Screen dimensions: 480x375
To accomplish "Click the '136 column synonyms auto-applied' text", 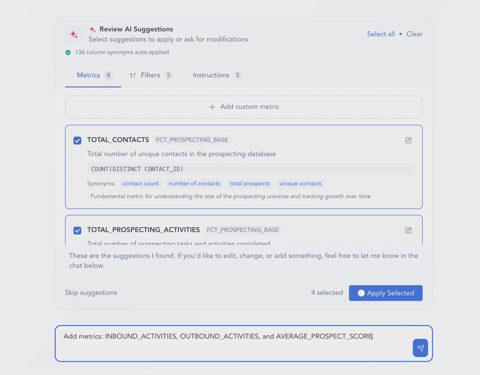I will point(122,52).
